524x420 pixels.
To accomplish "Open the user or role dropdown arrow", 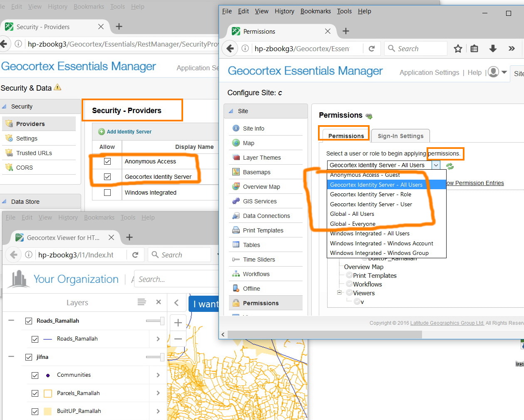I will pyautogui.click(x=436, y=165).
